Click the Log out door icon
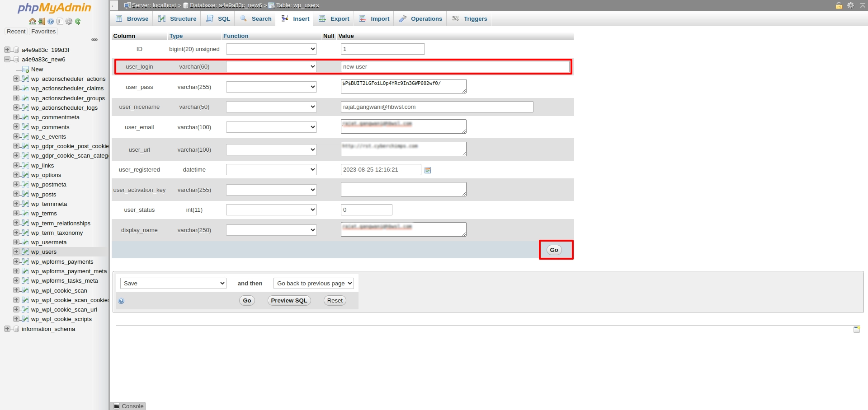Image resolution: width=868 pixels, height=410 pixels. tap(42, 21)
